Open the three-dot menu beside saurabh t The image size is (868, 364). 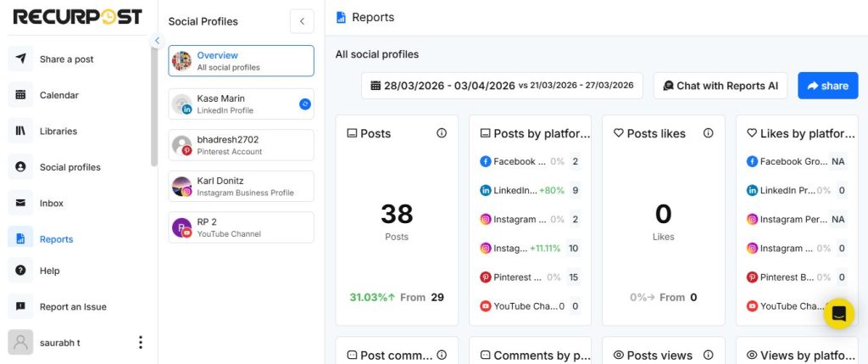[x=141, y=343]
